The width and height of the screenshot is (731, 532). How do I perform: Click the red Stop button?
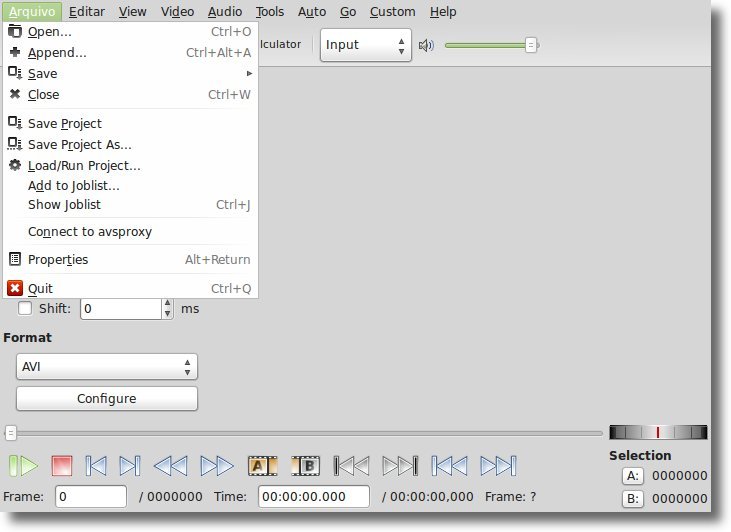pos(62,466)
